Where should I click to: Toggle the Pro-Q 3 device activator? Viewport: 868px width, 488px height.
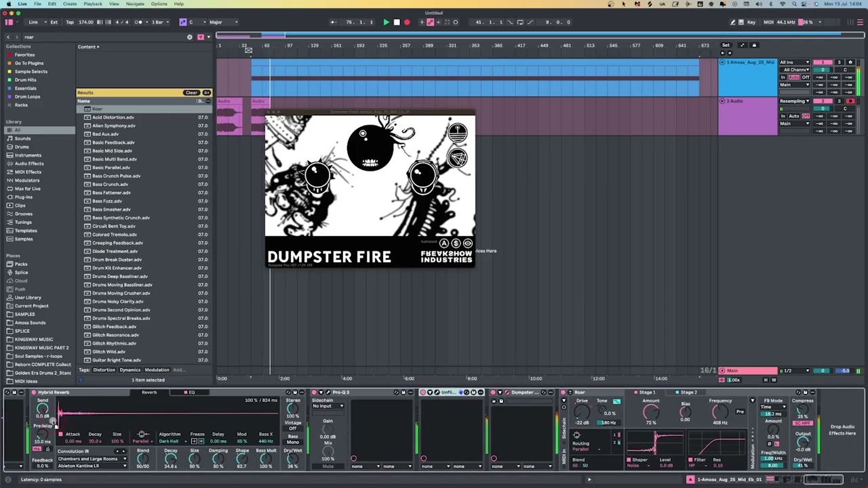314,392
